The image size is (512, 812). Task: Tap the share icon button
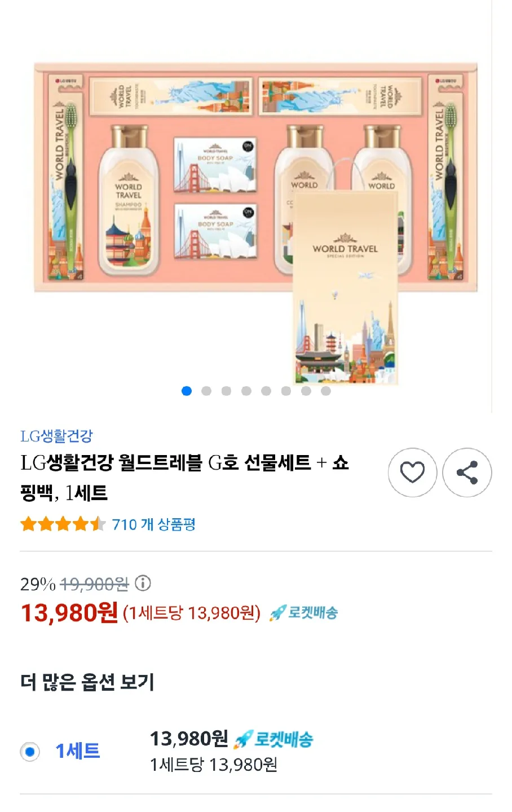[x=467, y=473]
